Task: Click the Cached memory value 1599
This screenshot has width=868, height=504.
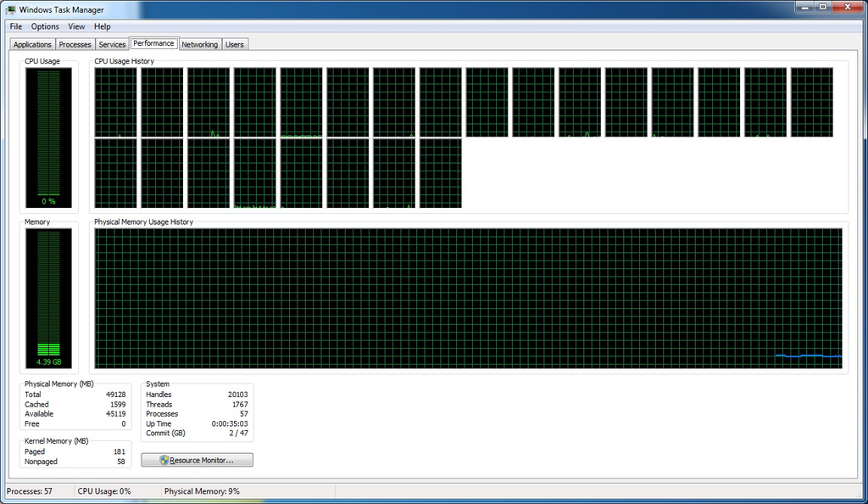Action: pyautogui.click(x=118, y=405)
